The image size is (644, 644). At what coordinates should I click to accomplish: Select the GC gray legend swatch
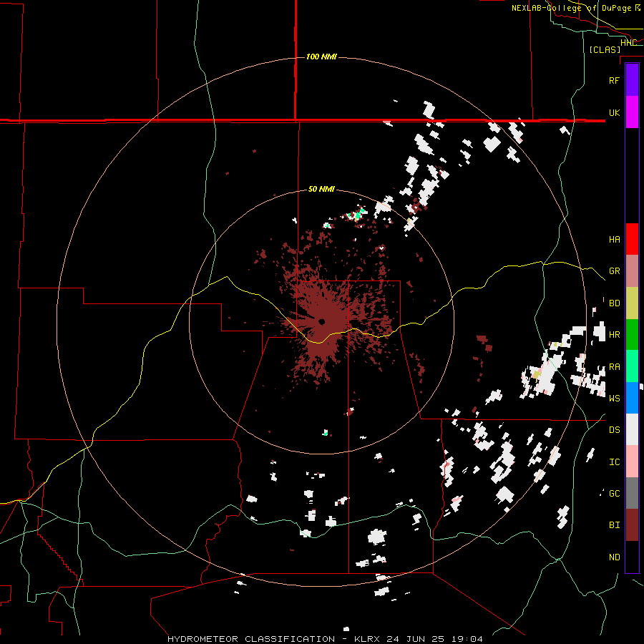(x=632, y=493)
